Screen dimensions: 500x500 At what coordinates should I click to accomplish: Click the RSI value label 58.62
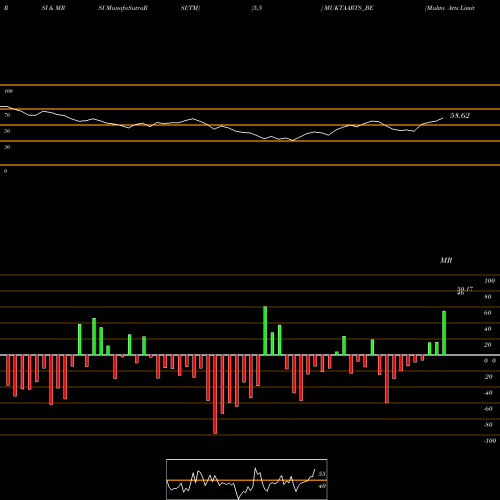[x=460, y=116]
